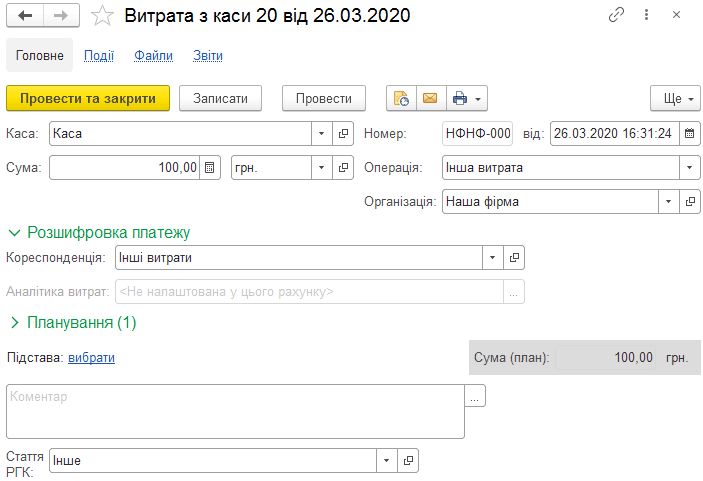Viewport: 703px width, 481px height.
Task: Expand currency грн. dropdown
Action: click(x=321, y=168)
